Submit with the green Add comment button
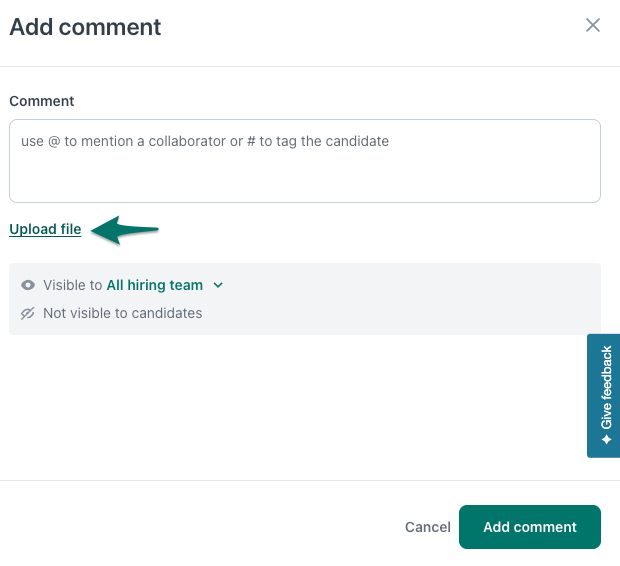 coord(529,527)
